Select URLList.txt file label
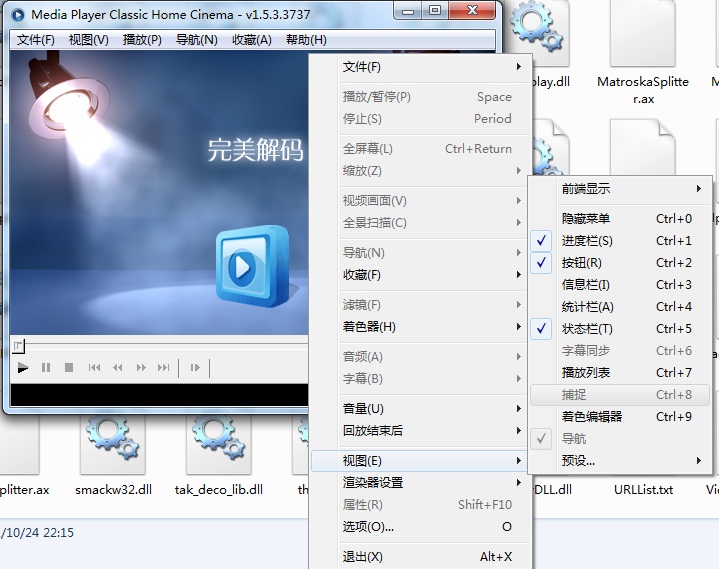 [x=643, y=490]
